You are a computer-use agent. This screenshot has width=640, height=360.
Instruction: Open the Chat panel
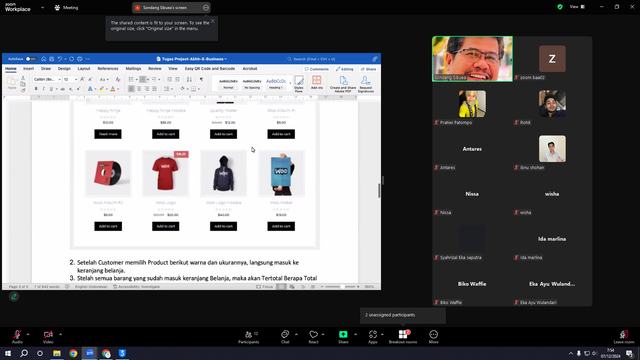coord(285,337)
